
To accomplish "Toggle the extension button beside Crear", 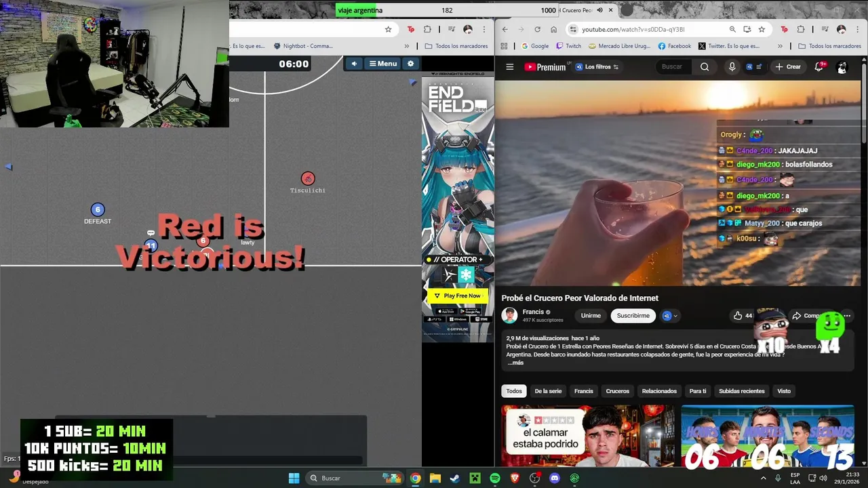I will (x=753, y=67).
